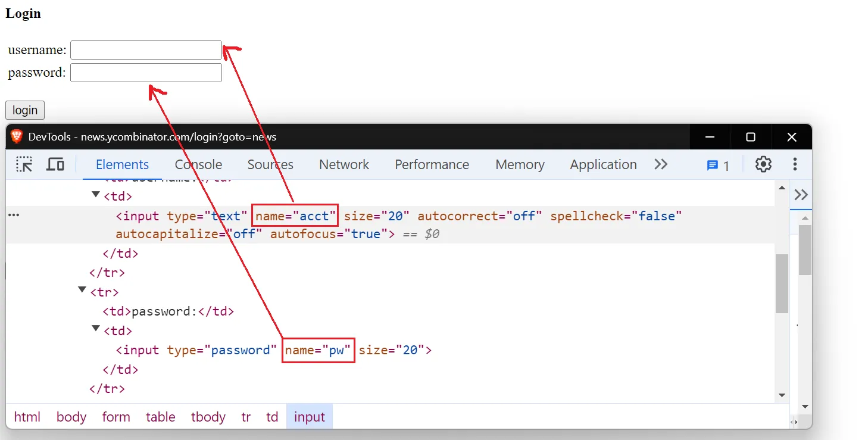Focus the username text field

tap(146, 50)
